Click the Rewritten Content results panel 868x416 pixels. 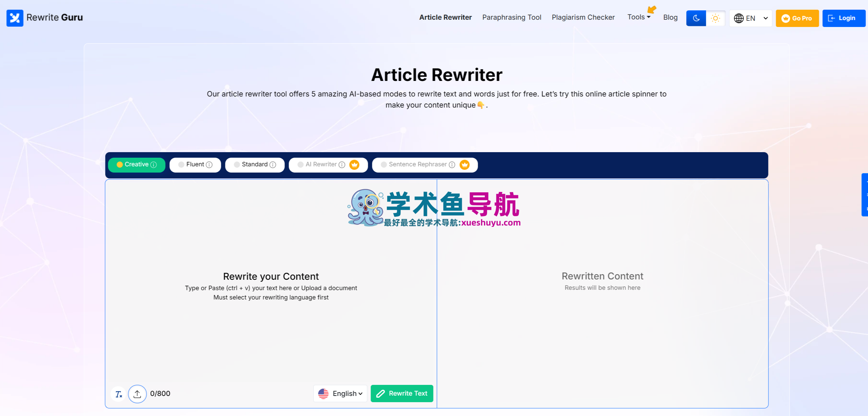[603, 294]
